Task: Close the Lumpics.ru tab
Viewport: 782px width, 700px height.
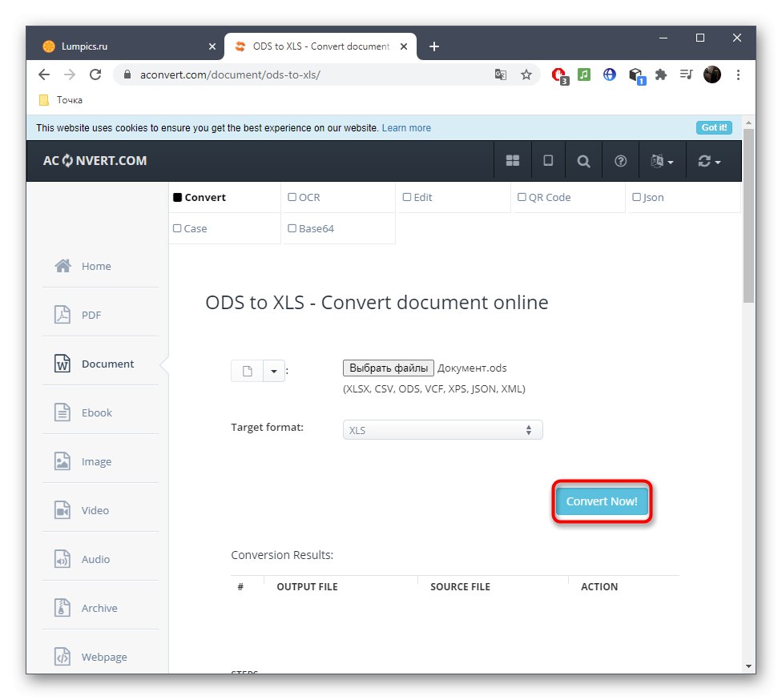Action: click(212, 46)
